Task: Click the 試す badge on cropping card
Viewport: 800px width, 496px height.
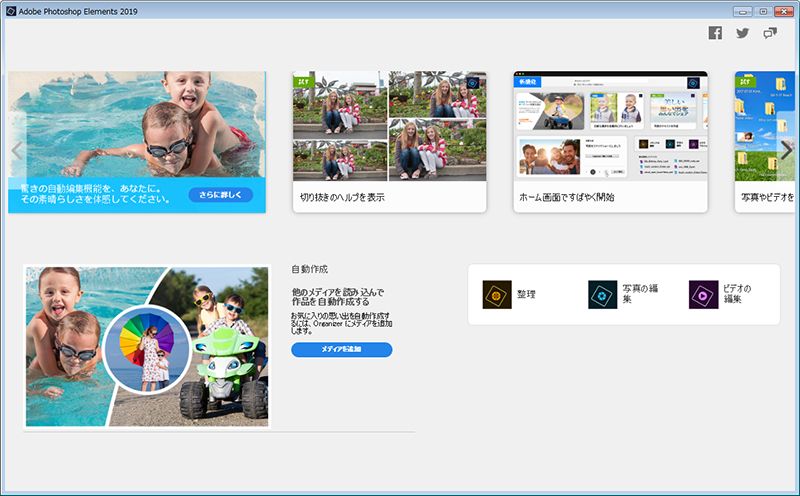Action: coord(303,82)
